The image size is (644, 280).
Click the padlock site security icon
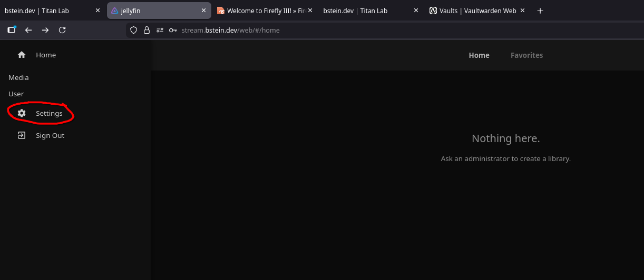pos(147,30)
